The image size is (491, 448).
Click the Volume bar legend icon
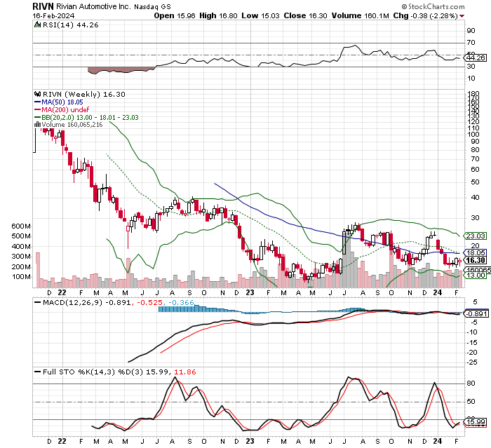click(x=37, y=124)
